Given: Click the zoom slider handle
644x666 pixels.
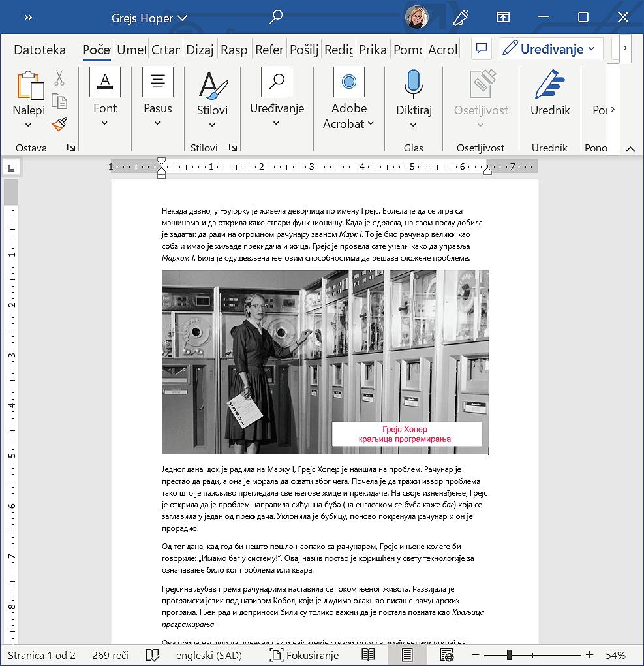Looking at the screenshot, I should coord(509,655).
